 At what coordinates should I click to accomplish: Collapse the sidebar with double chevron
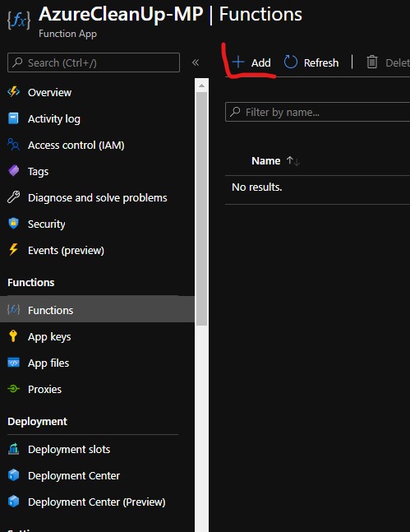pos(196,62)
